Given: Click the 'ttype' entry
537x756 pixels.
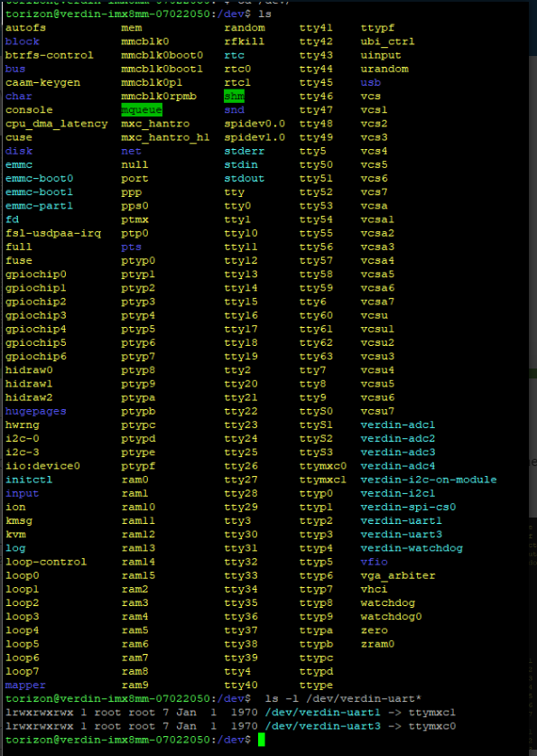Looking at the screenshot, I should click(x=317, y=686).
